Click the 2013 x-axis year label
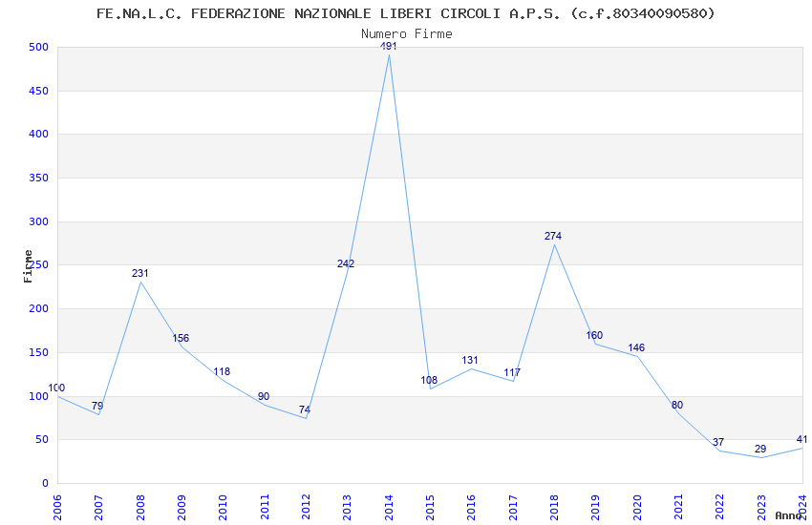This screenshot has width=812, height=525. coord(347,508)
